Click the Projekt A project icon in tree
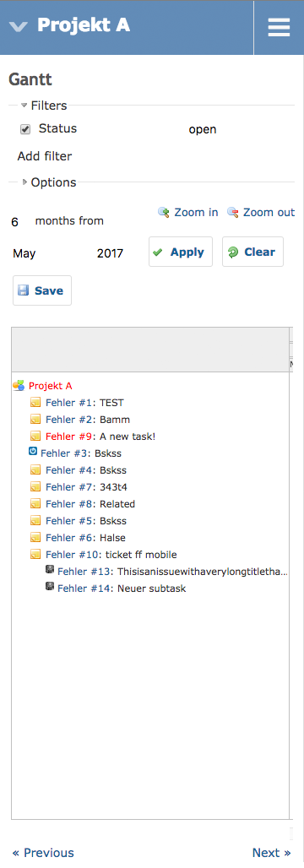 19,385
